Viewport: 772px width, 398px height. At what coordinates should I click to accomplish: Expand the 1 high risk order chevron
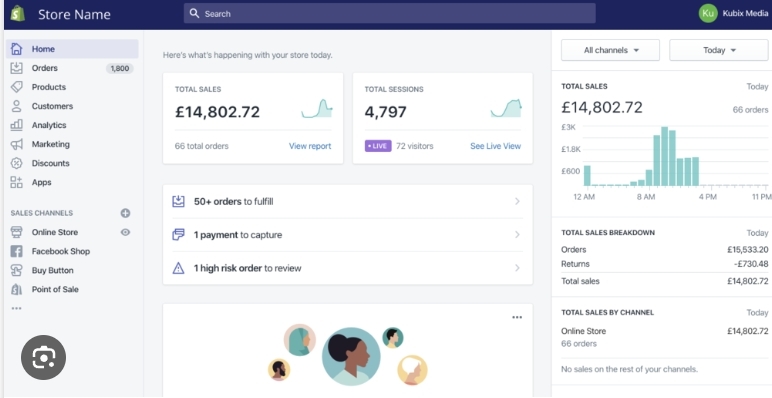pos(517,268)
